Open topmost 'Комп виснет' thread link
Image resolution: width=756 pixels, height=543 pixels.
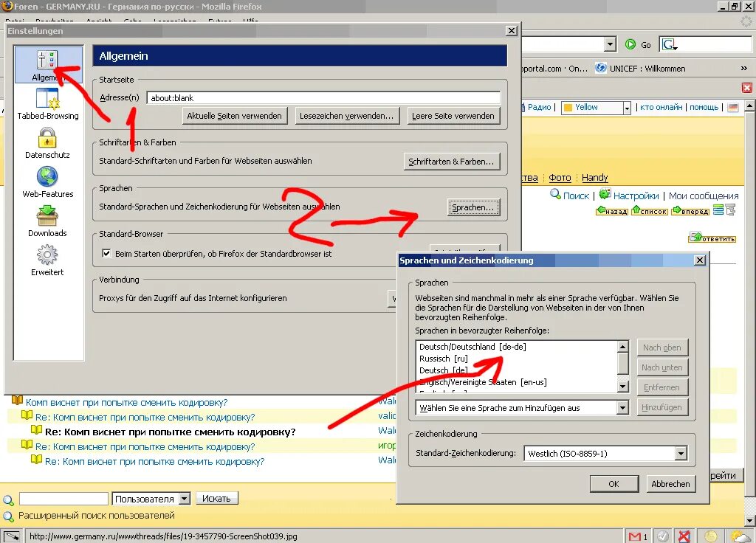click(126, 402)
